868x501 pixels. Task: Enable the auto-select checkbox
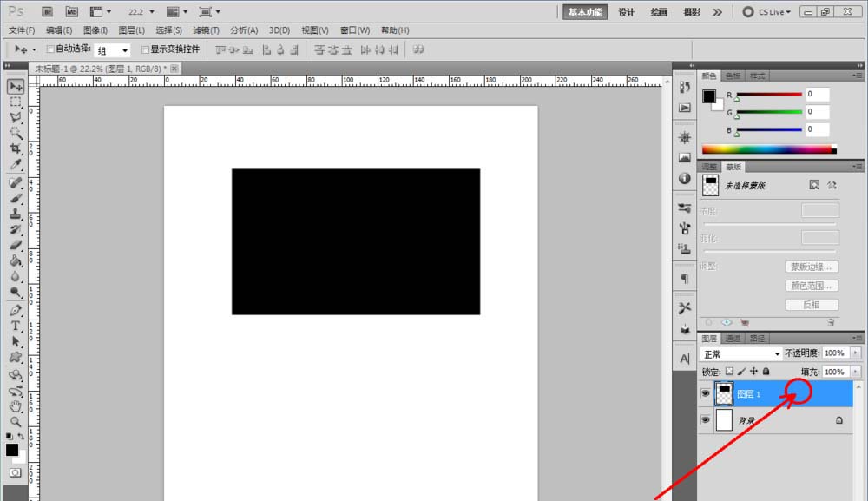[50, 49]
